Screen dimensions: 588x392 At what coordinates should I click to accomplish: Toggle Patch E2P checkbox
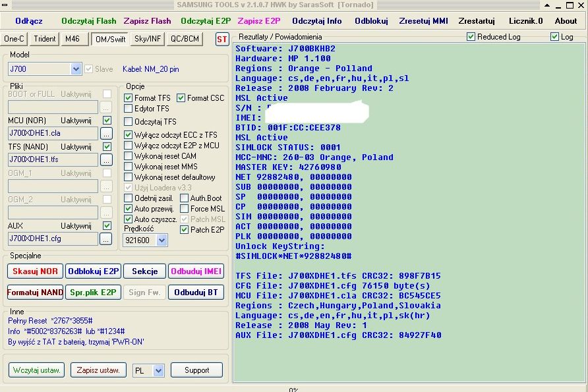click(184, 230)
